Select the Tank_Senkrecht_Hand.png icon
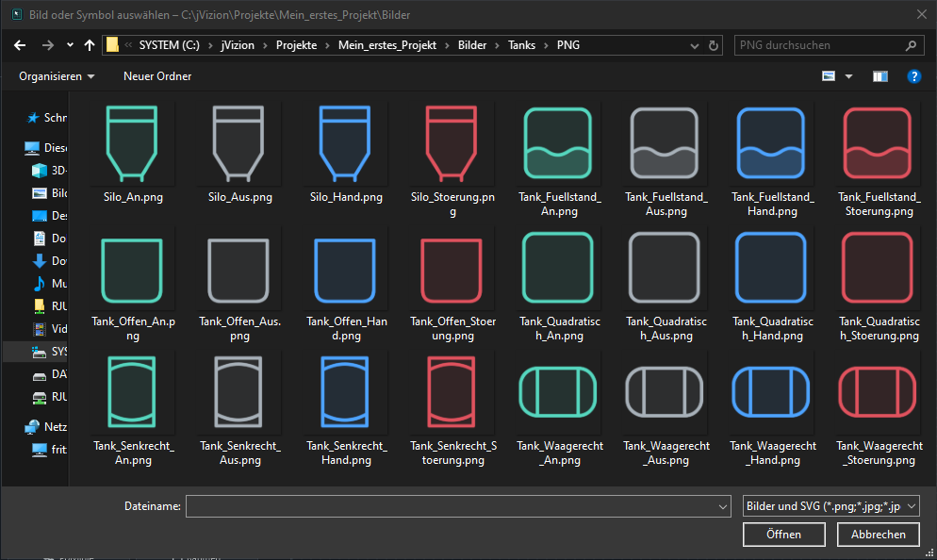The height and width of the screenshot is (560, 937). pos(345,392)
